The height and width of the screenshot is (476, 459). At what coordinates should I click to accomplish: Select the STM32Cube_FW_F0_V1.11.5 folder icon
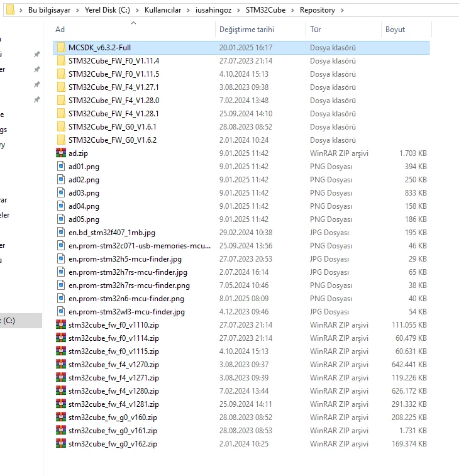61,74
